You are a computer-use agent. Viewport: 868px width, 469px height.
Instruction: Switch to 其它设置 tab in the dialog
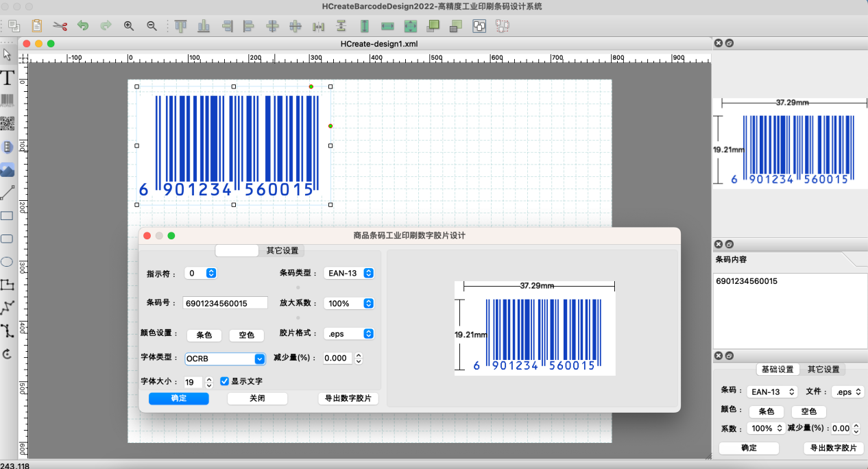pos(282,251)
